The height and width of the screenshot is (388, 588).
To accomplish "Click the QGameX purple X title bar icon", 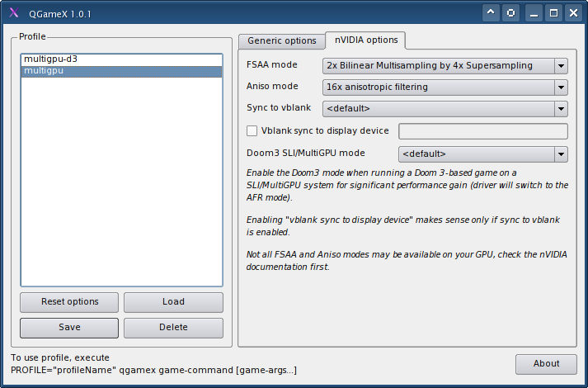I will coord(14,13).
